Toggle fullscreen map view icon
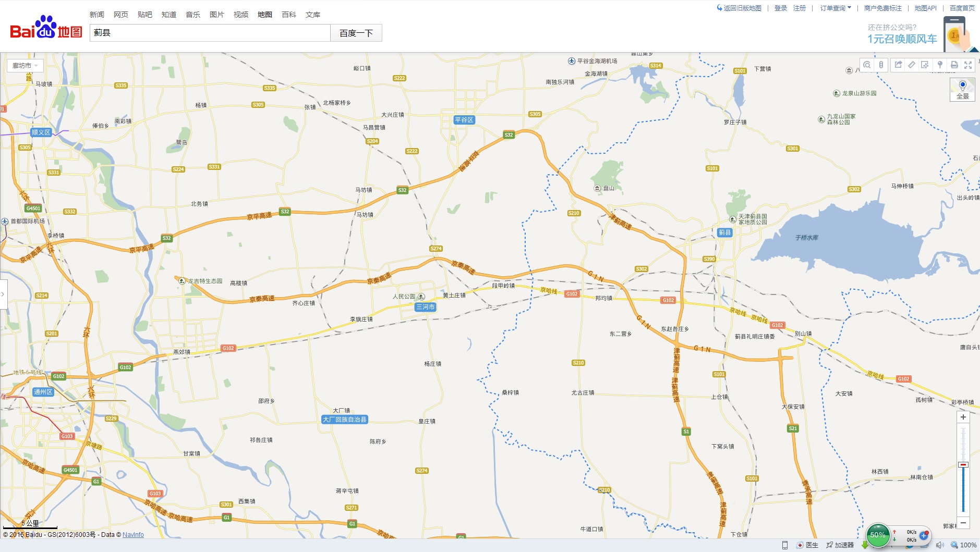This screenshot has width=980, height=552. 968,65
